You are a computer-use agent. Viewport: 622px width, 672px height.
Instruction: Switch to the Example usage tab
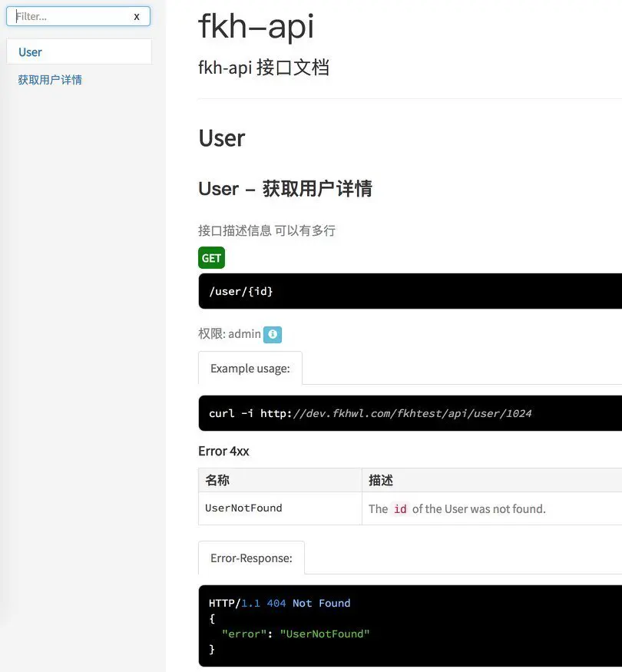click(250, 368)
